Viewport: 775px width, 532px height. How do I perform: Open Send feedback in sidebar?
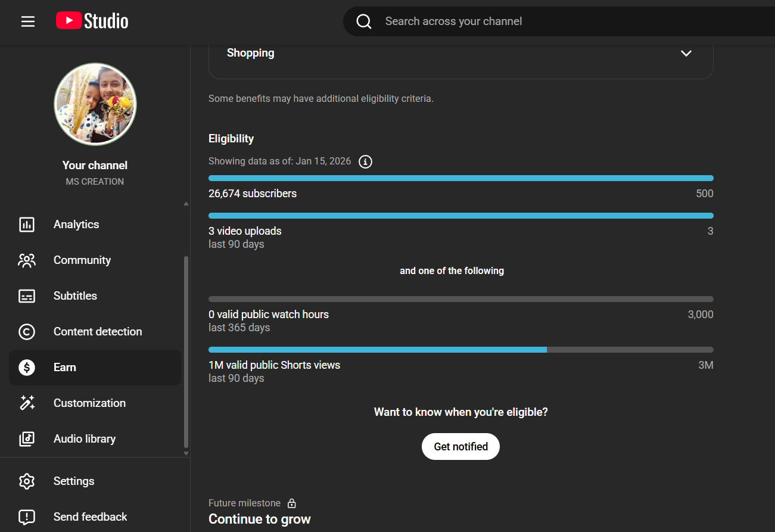coord(90,517)
